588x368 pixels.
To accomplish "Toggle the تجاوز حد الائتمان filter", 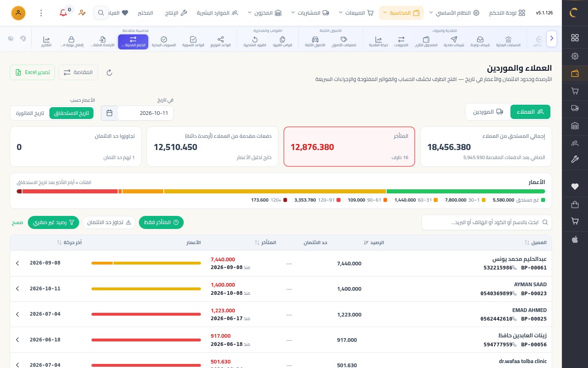I will [109, 222].
